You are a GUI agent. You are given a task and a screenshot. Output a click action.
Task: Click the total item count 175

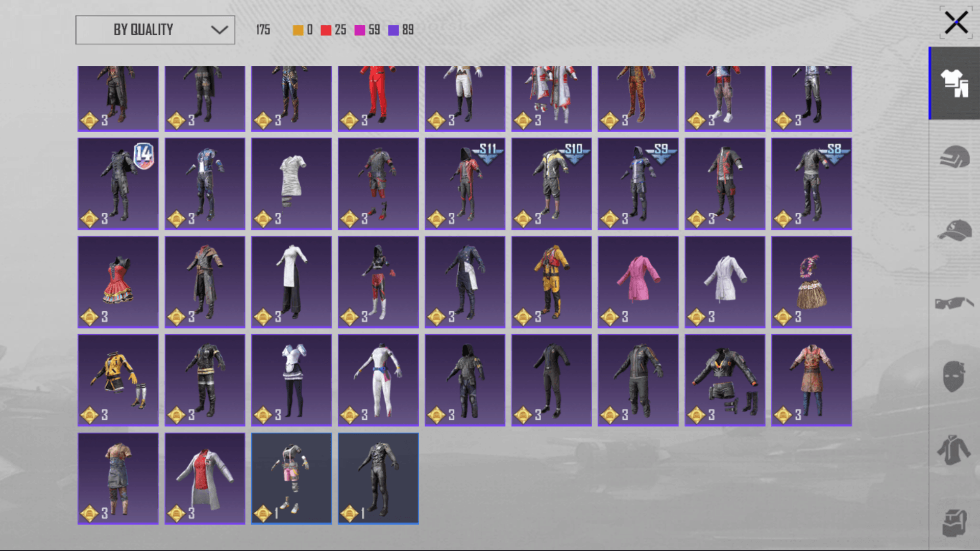(x=263, y=30)
